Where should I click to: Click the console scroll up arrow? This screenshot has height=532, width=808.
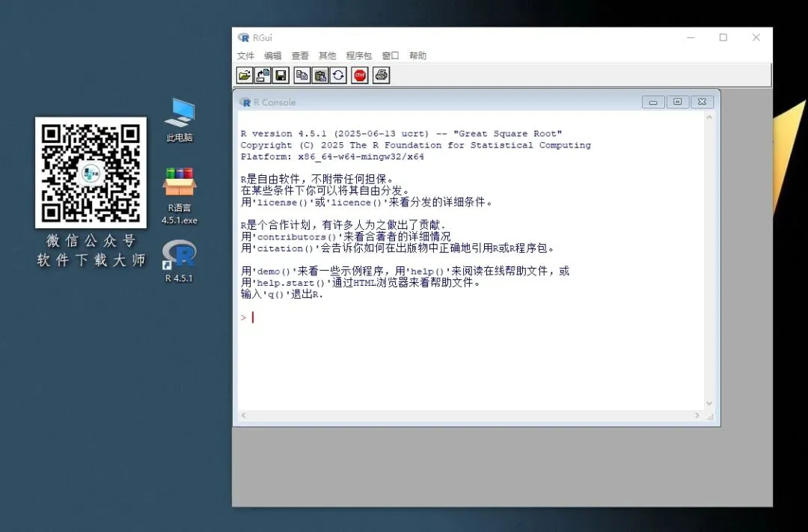tap(709, 117)
